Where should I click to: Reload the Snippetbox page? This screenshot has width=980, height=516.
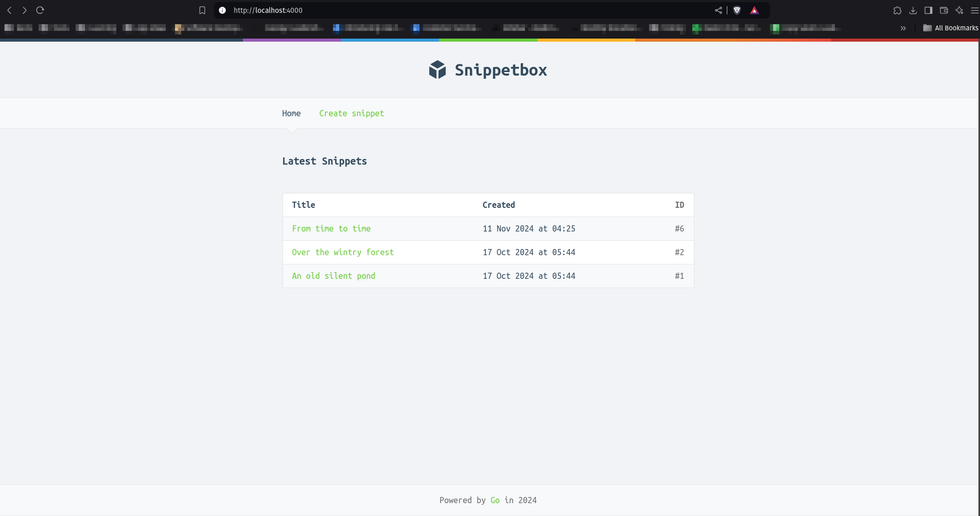(x=40, y=10)
